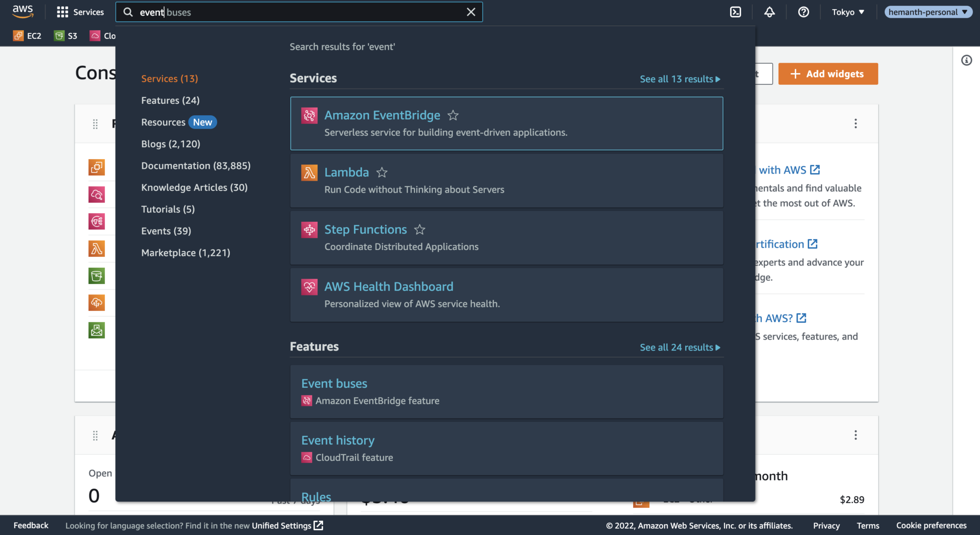Click the Amazon EventBridge service icon
Viewport: 980px width, 535px height.
click(309, 115)
